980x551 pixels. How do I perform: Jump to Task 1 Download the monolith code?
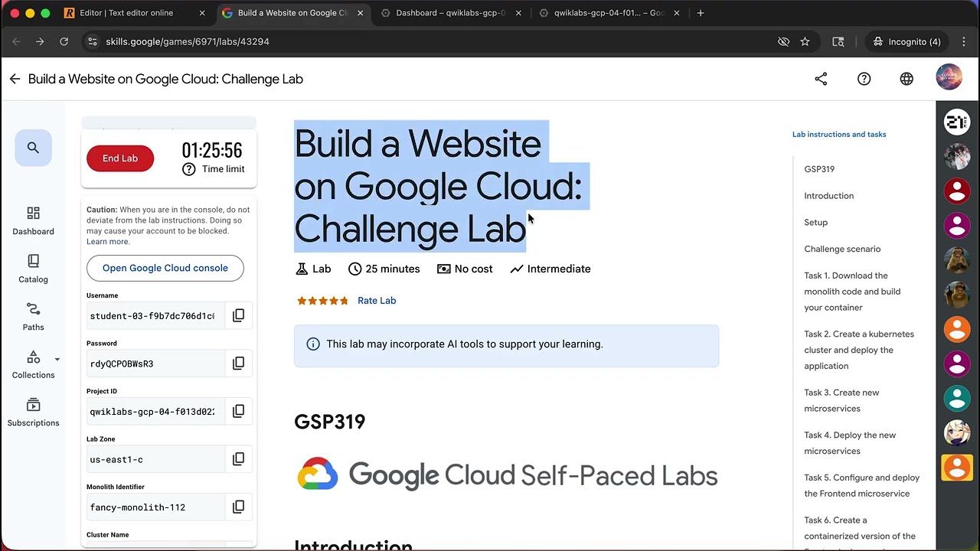pyautogui.click(x=852, y=292)
